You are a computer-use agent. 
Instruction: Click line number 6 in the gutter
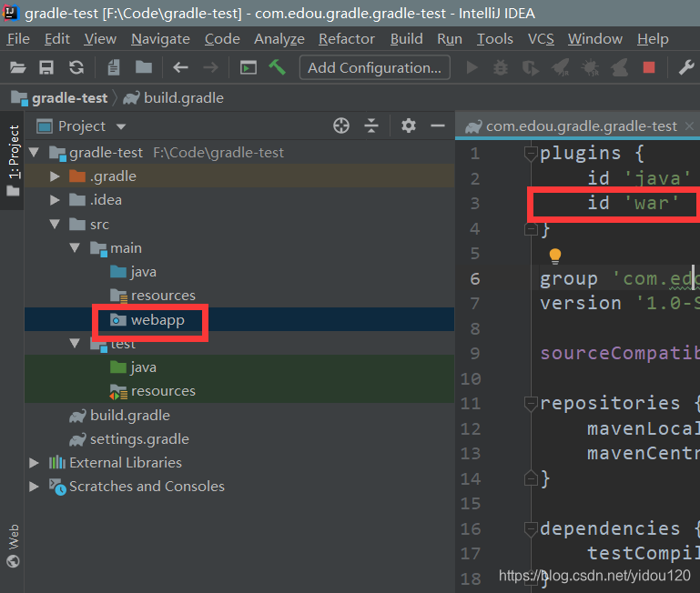475,279
